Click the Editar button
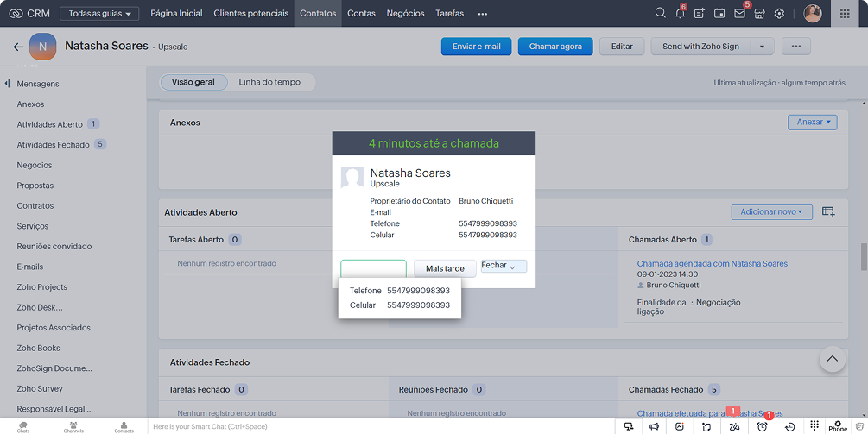 pyautogui.click(x=622, y=47)
